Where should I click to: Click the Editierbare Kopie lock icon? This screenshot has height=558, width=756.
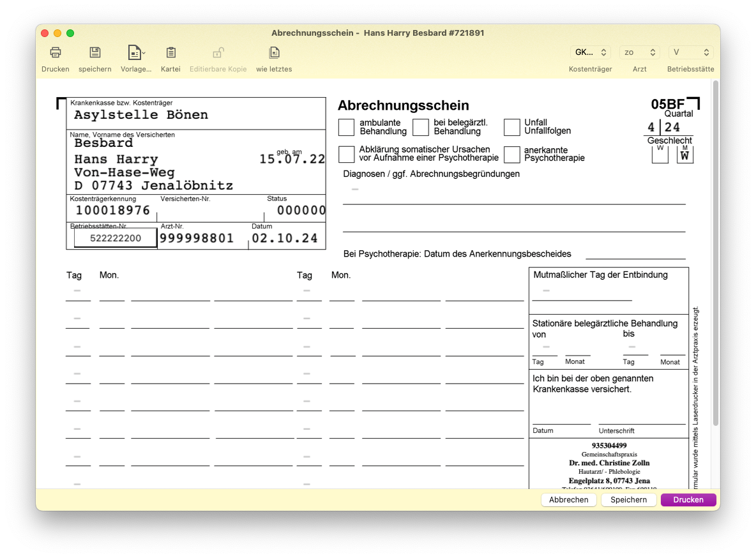218,52
